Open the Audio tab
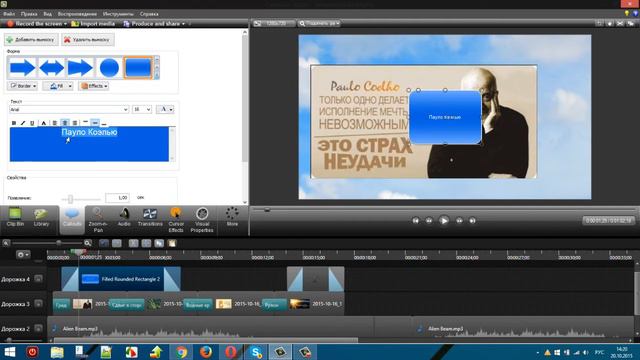This screenshot has width=640, height=360. tap(124, 218)
